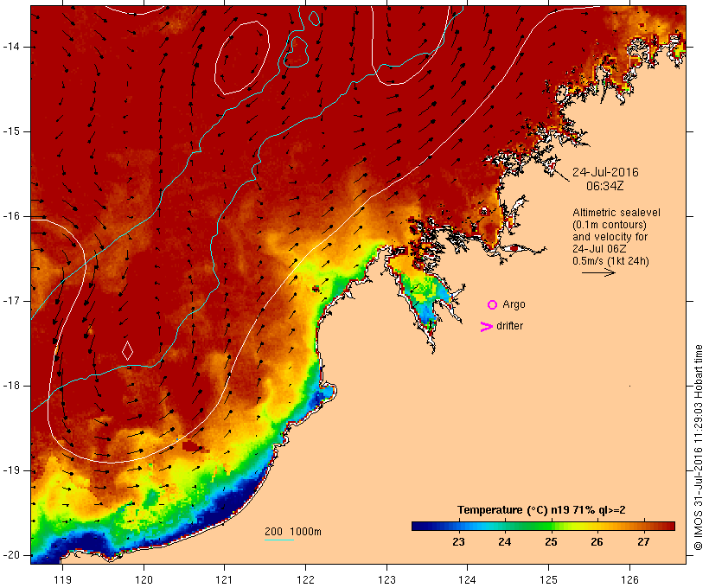Click the 121 longitude axis label
Screen dimensions: 709x588
[224, 579]
